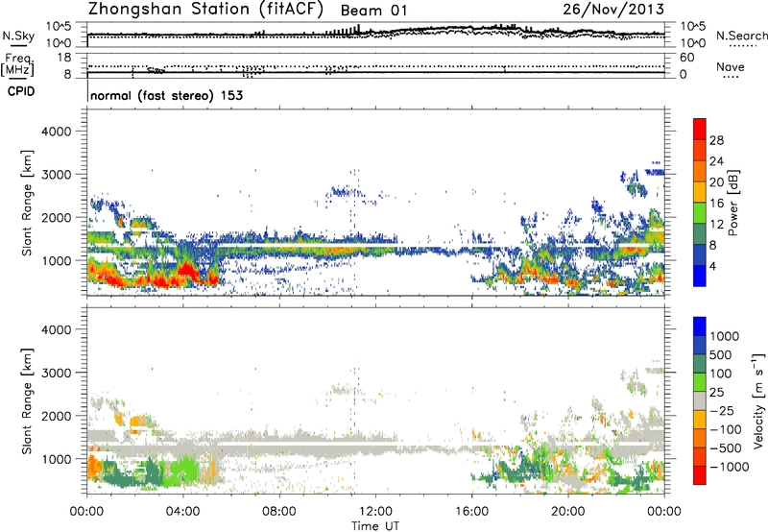768x532 pixels.
Task: Click the '-500' velocity colorbar label
Action: [x=726, y=448]
